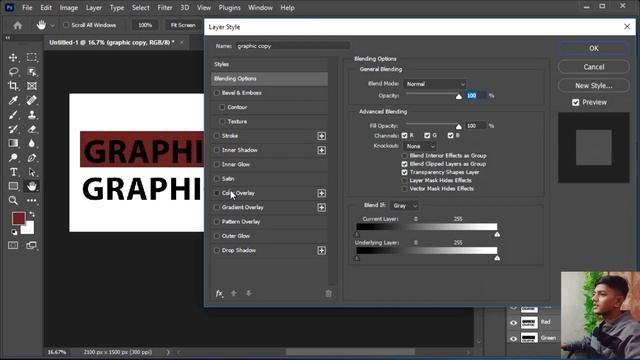
Task: Enable the Color Overlay checkbox
Action: click(217, 193)
